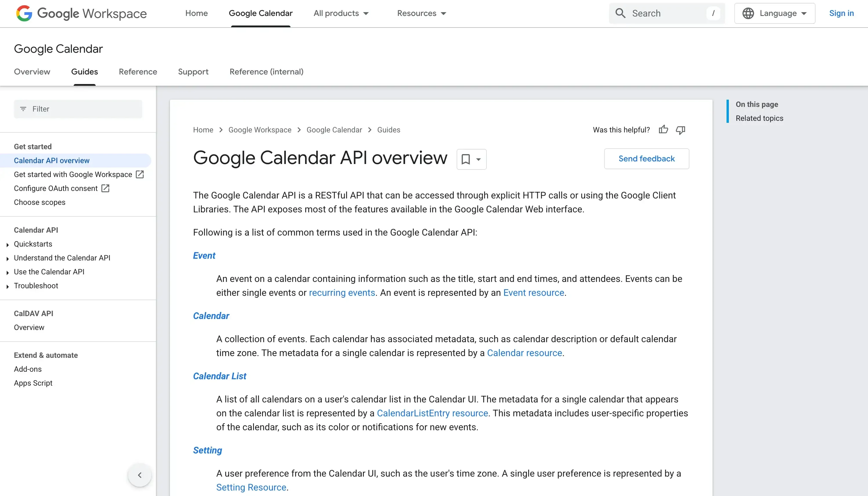Collapse the sidebar with the chevron button
868x496 pixels.
click(x=139, y=475)
